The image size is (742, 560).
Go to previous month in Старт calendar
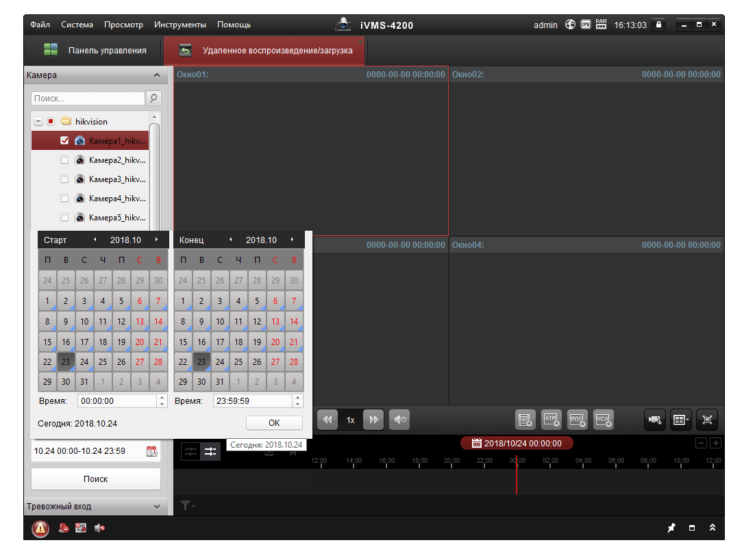coord(95,240)
